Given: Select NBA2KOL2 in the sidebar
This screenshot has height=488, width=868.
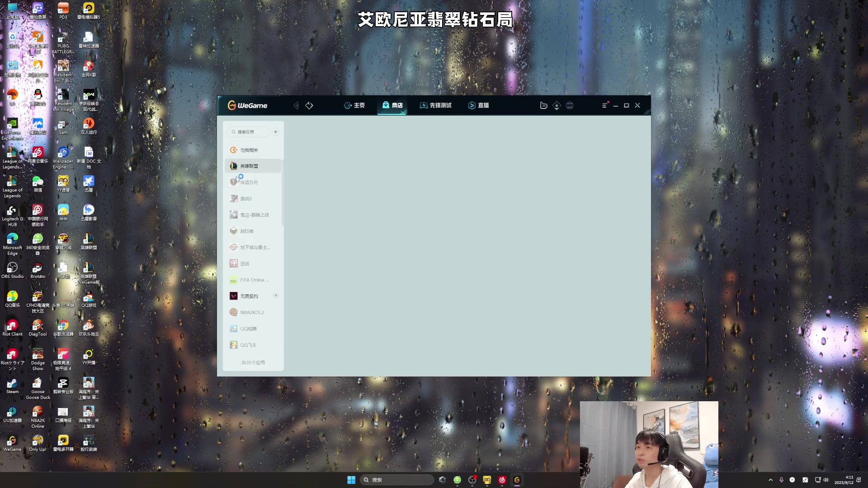Looking at the screenshot, I should tap(253, 312).
